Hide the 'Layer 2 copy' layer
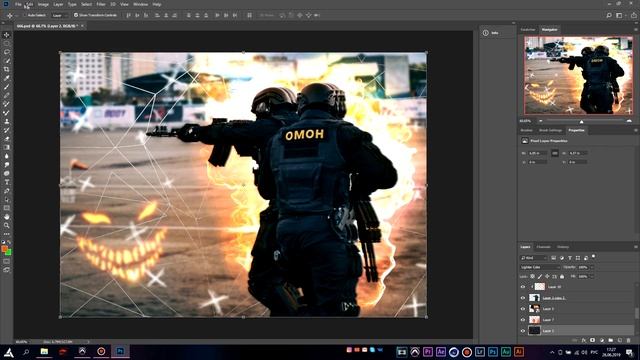Image resolution: width=640 pixels, height=360 pixels. (523, 298)
